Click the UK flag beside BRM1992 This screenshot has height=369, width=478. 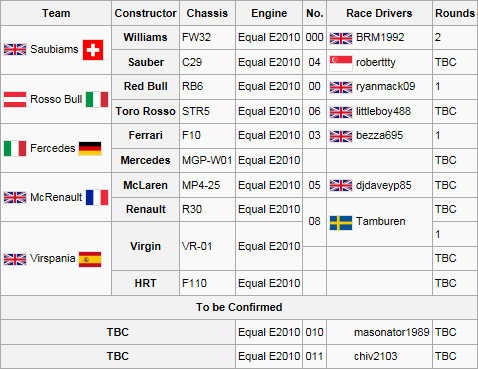(341, 38)
